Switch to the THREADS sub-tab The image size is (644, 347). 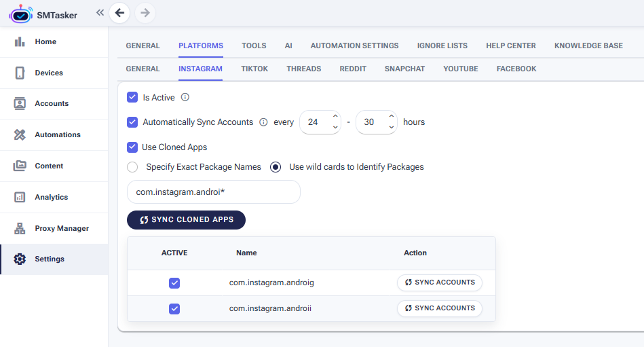point(304,69)
